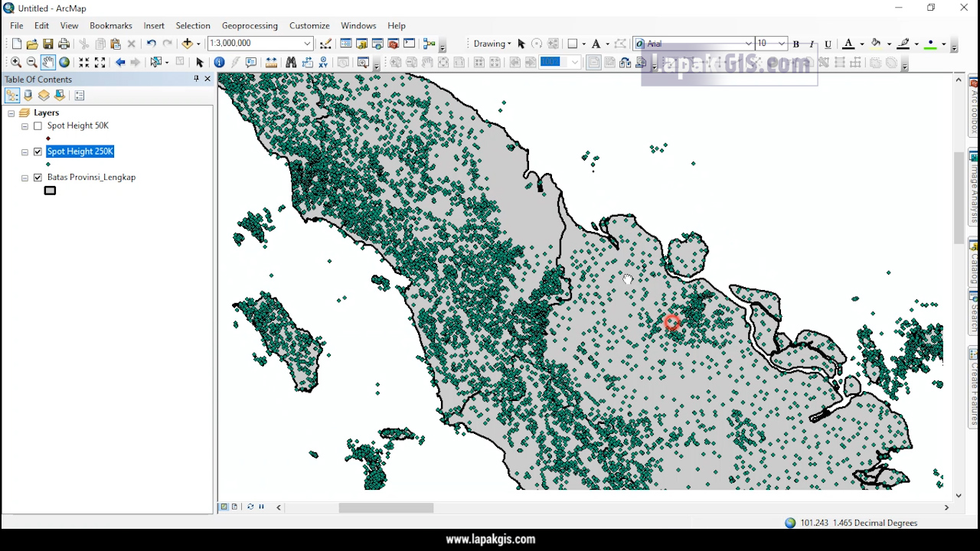The width and height of the screenshot is (980, 551).
Task: Pin the Table Of Contents panel
Action: [196, 79]
